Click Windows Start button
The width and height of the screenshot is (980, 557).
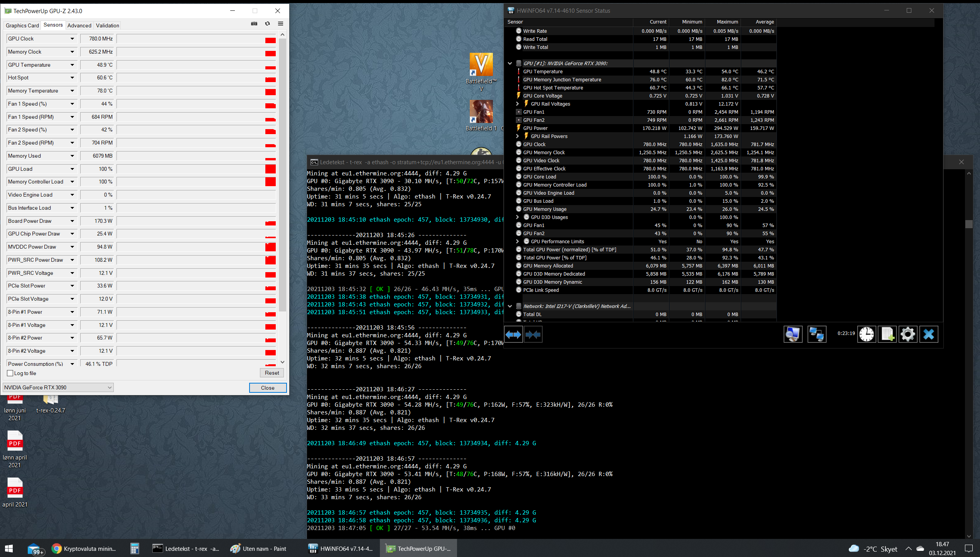click(9, 549)
